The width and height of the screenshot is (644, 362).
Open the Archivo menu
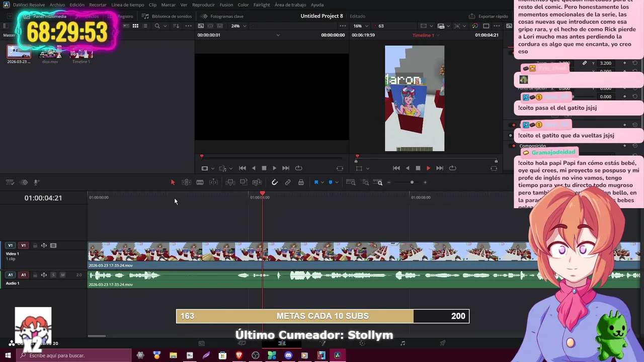pyautogui.click(x=57, y=5)
